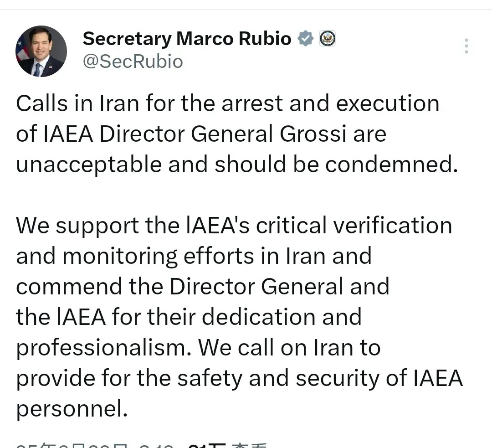Click the word 'execution' in the first line
Viewport: 492px width, 448px height.
(388, 103)
